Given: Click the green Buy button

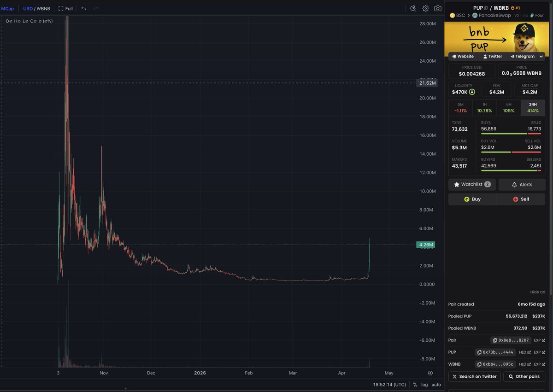Looking at the screenshot, I should point(472,199).
